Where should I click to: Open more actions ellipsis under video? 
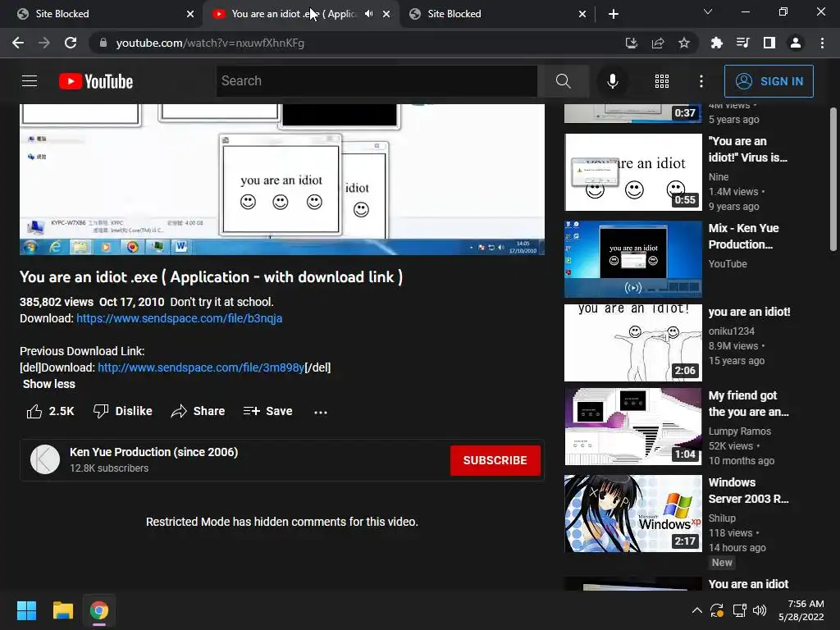[x=321, y=412]
